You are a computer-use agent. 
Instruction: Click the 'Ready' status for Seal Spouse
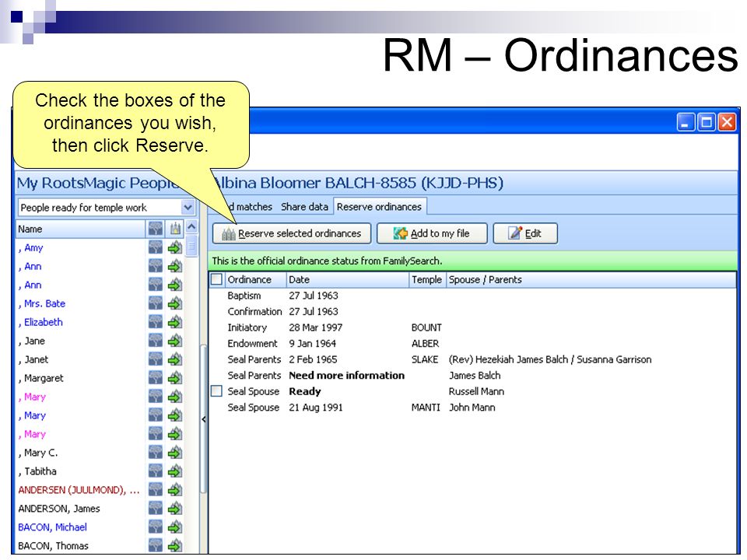pyautogui.click(x=305, y=391)
